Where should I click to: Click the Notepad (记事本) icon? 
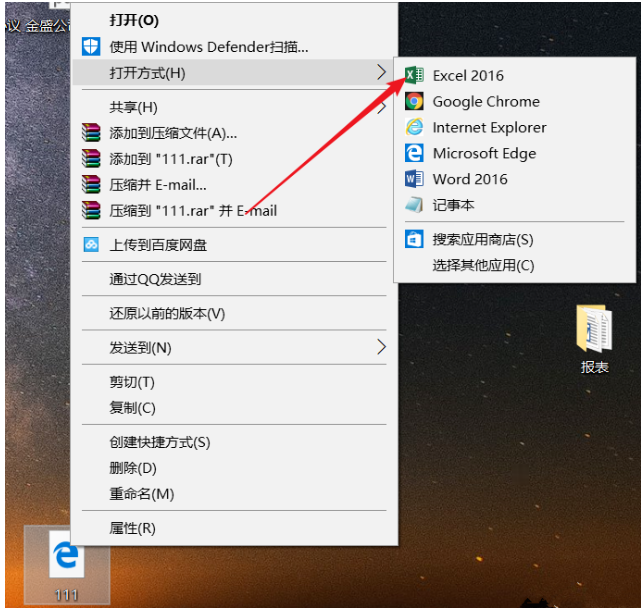pos(414,205)
